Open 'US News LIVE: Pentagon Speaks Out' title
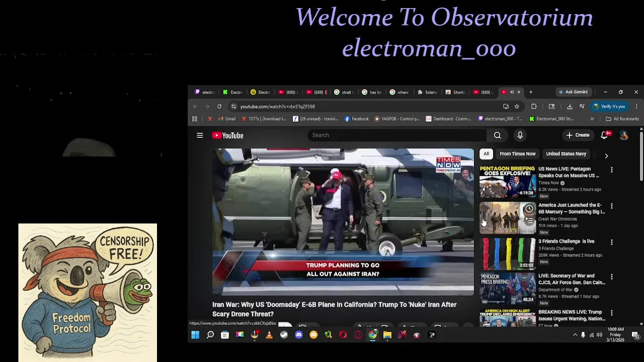 [x=569, y=172]
